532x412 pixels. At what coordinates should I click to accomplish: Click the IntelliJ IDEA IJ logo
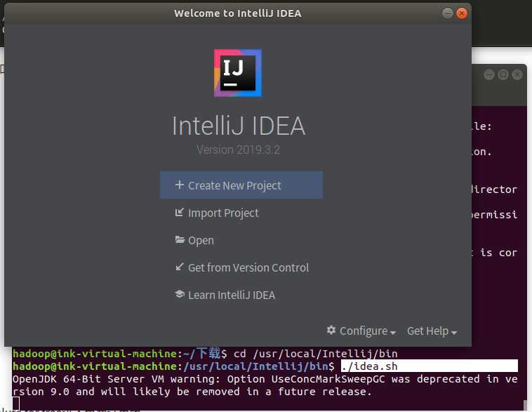237,73
